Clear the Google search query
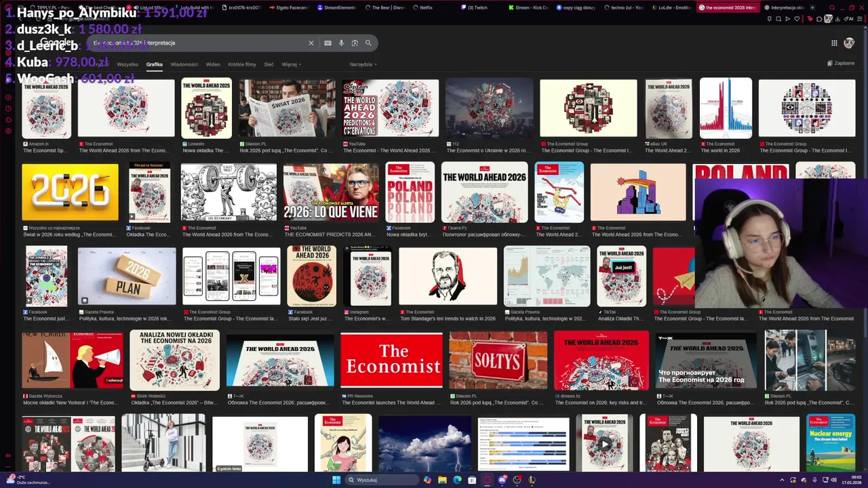The width and height of the screenshot is (868, 488). coord(311,43)
